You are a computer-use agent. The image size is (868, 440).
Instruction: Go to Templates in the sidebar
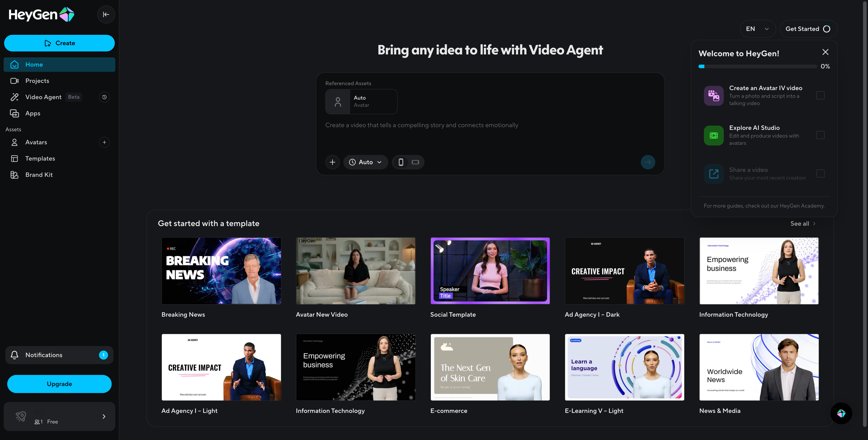point(40,159)
